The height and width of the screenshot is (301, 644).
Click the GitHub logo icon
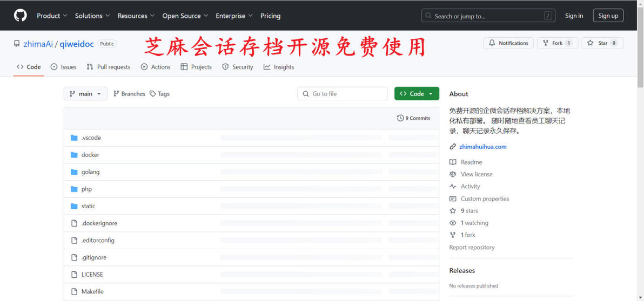pos(21,16)
